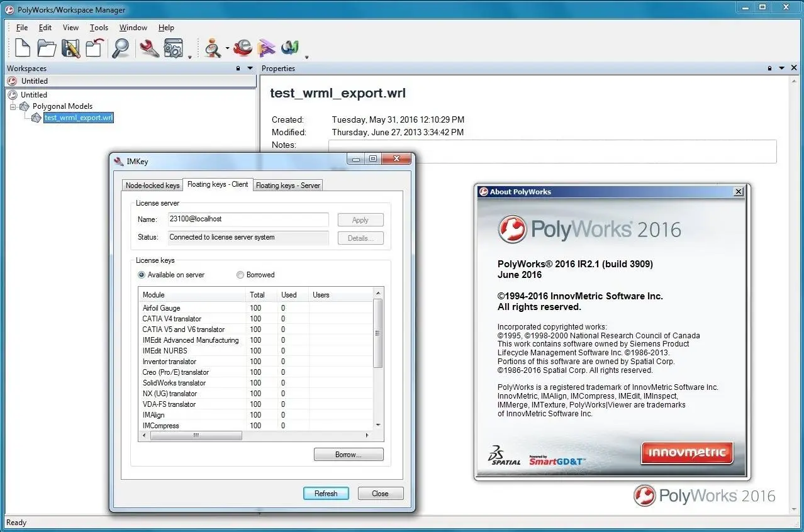Click the folder with red arrow icon
The image size is (804, 532).
94,48
